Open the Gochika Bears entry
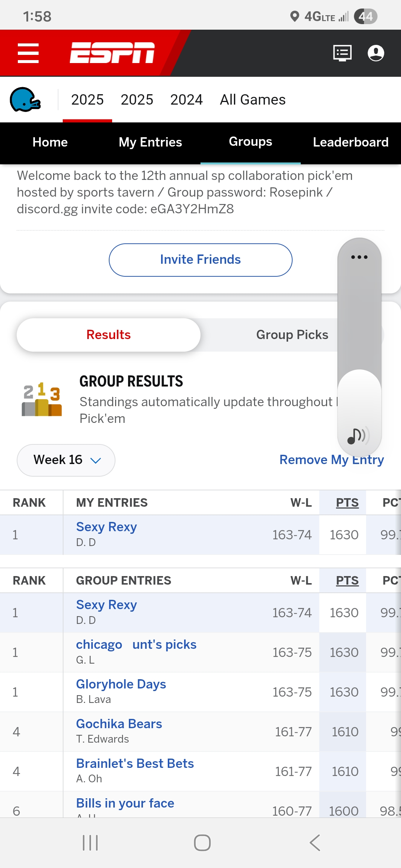401x868 pixels. (x=119, y=724)
